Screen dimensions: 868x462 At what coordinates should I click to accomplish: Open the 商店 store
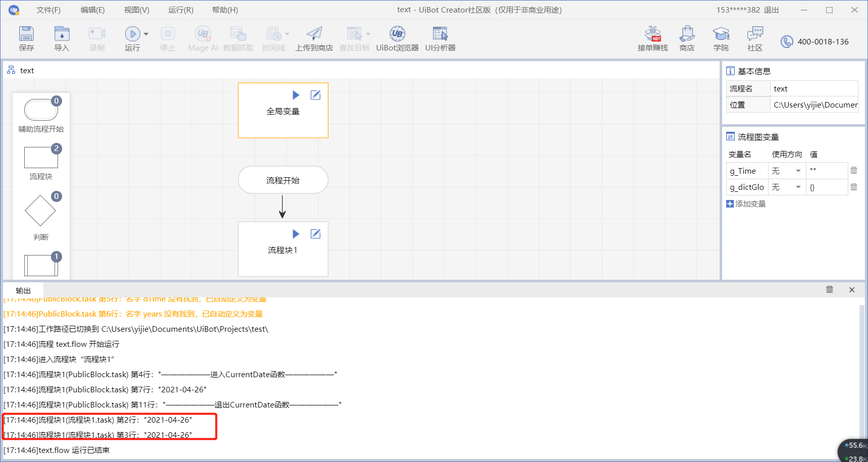[687, 38]
